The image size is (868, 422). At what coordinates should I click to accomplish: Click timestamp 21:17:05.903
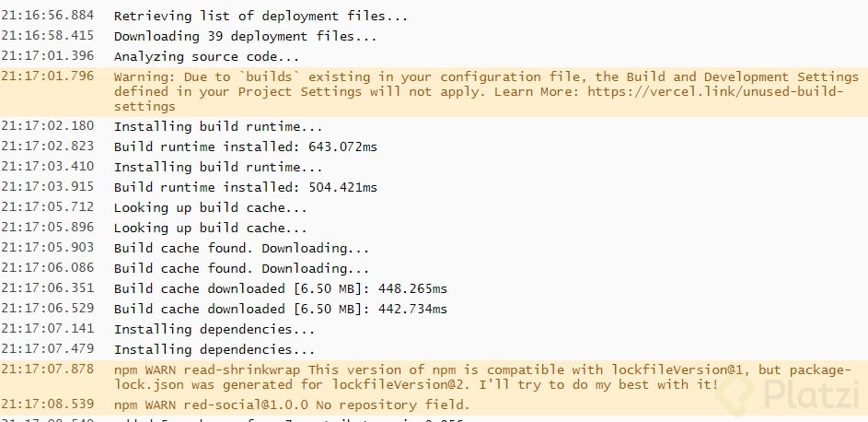pyautogui.click(x=47, y=248)
